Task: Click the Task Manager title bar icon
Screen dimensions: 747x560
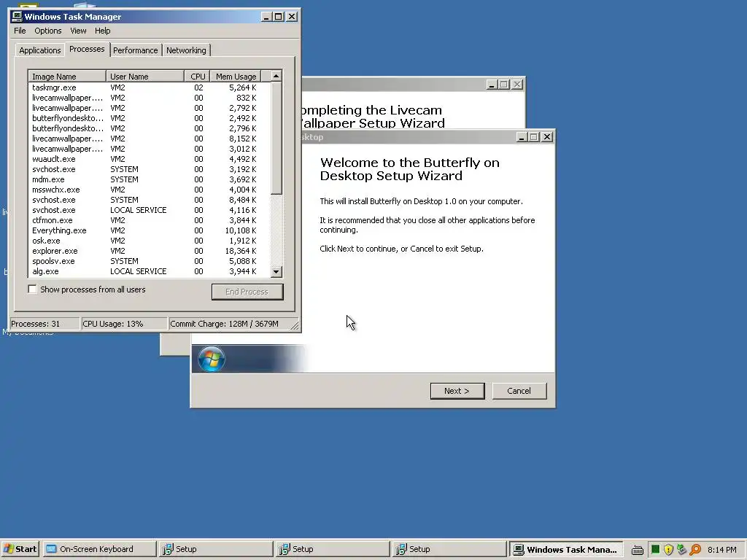Action: click(x=17, y=17)
